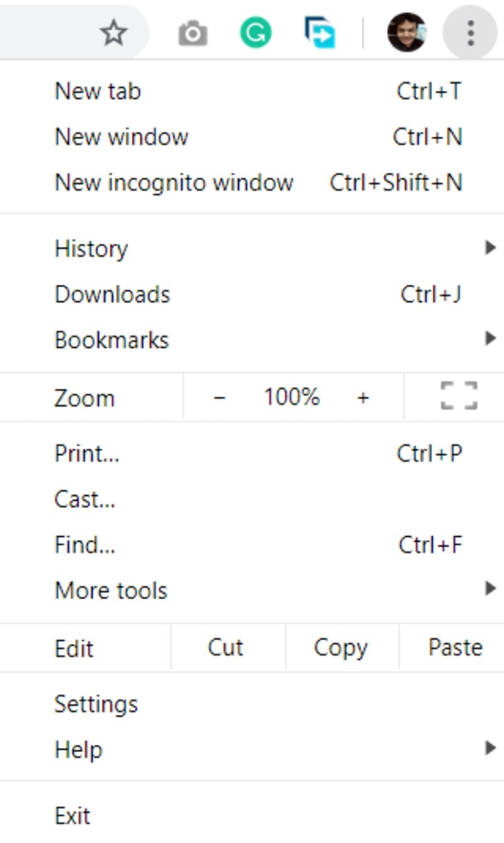Image resolution: width=504 pixels, height=843 pixels.
Task: Select Settings from the menu
Action: click(x=96, y=704)
